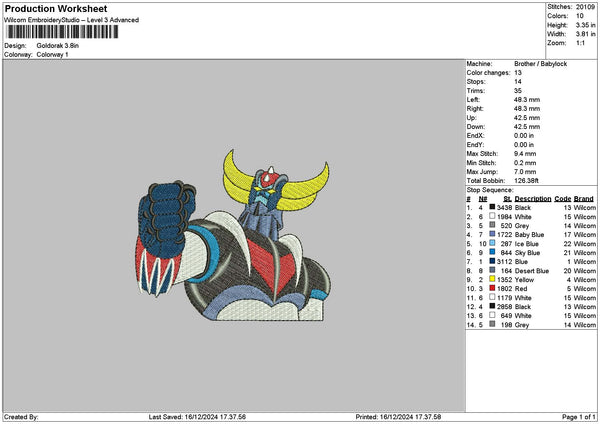Click grey swatch beside 520 stitches
600x424 pixels.
click(x=492, y=225)
